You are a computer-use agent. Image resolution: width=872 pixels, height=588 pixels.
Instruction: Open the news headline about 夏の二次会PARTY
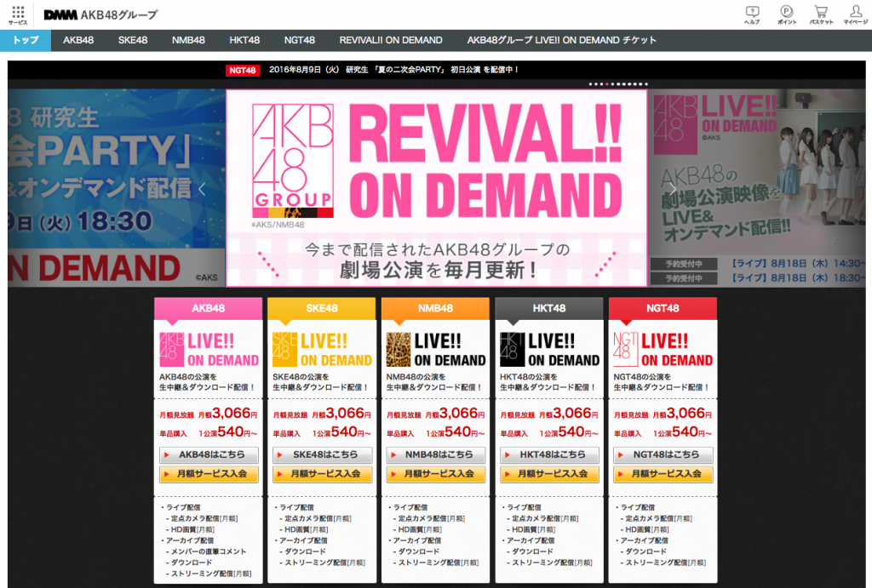click(393, 70)
